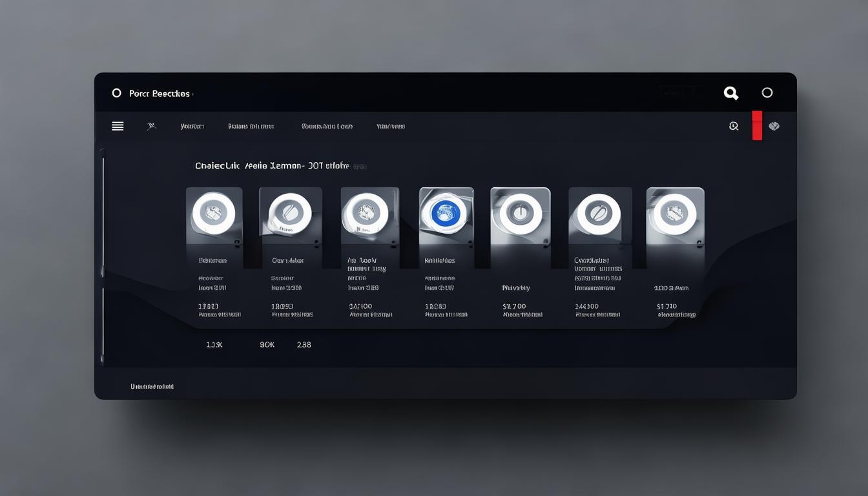This screenshot has height=496, width=868.
Task: Click the heart favorites icon
Action: tap(774, 126)
